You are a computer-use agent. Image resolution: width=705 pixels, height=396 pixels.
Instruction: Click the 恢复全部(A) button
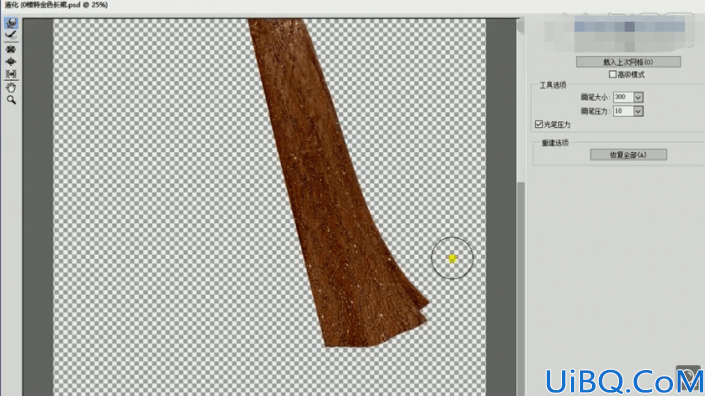(x=628, y=155)
